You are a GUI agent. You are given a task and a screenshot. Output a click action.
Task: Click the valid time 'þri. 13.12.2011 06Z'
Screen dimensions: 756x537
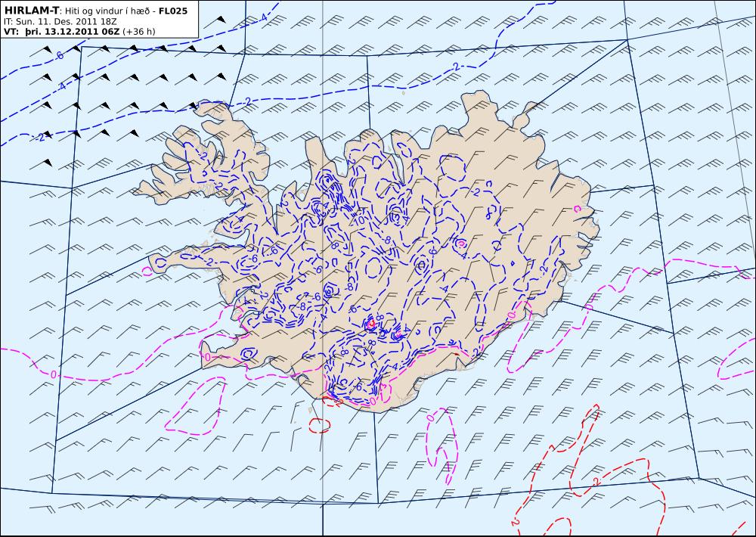click(71, 32)
